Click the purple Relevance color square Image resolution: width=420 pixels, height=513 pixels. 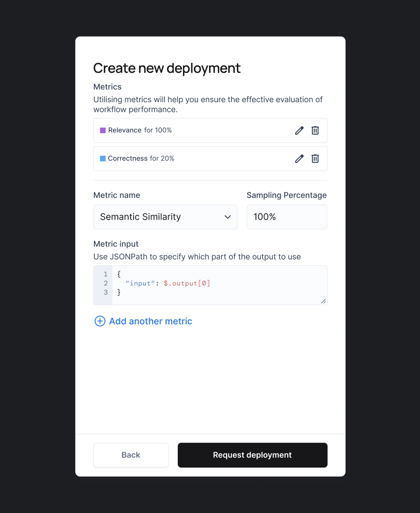(103, 130)
